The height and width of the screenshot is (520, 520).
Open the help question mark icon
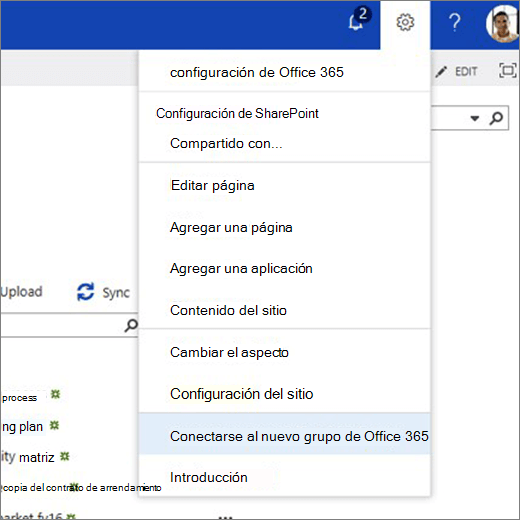[x=455, y=23]
